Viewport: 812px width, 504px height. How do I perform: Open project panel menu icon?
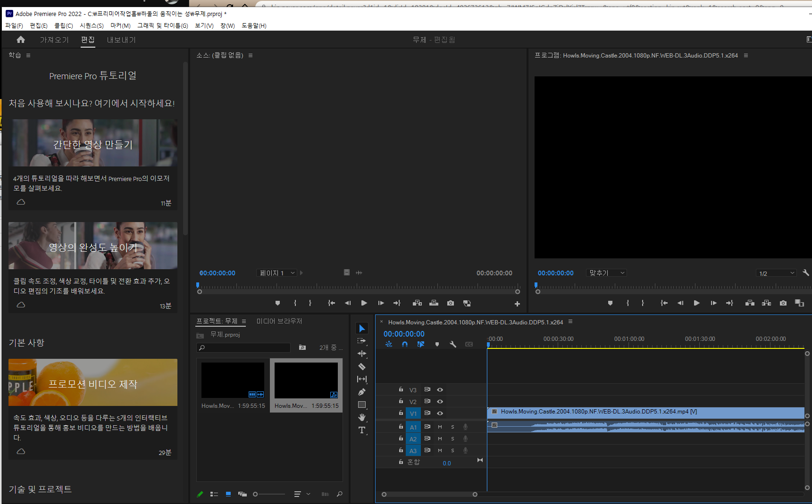pyautogui.click(x=244, y=321)
